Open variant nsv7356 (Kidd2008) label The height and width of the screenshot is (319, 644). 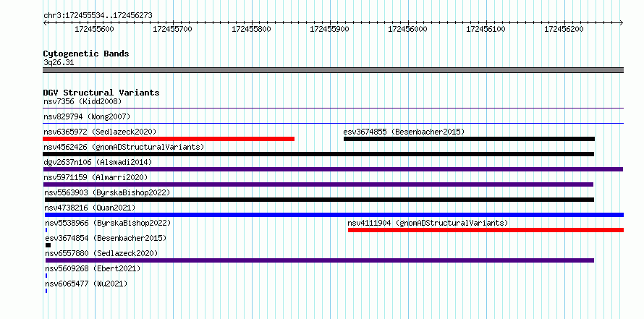pyautogui.click(x=82, y=101)
